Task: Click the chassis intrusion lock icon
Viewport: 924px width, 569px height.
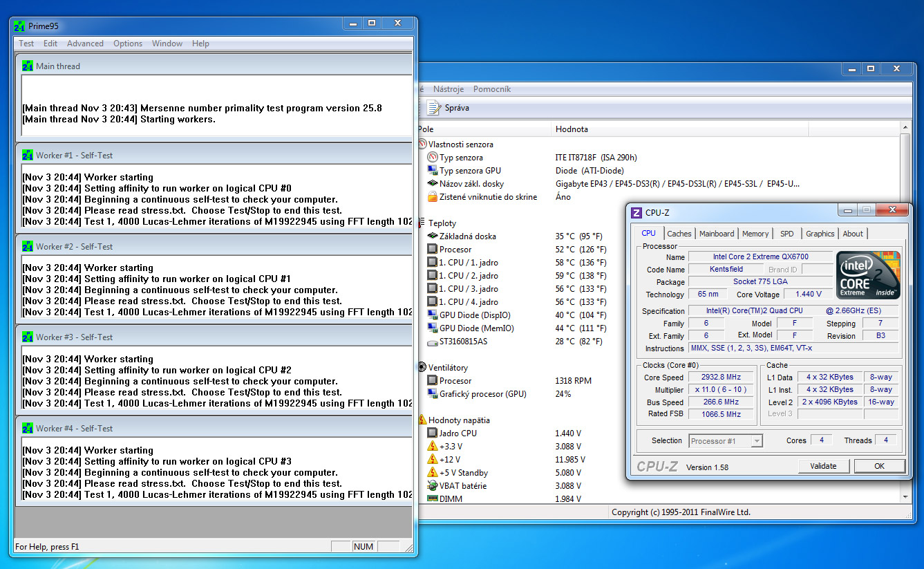Action: (433, 197)
